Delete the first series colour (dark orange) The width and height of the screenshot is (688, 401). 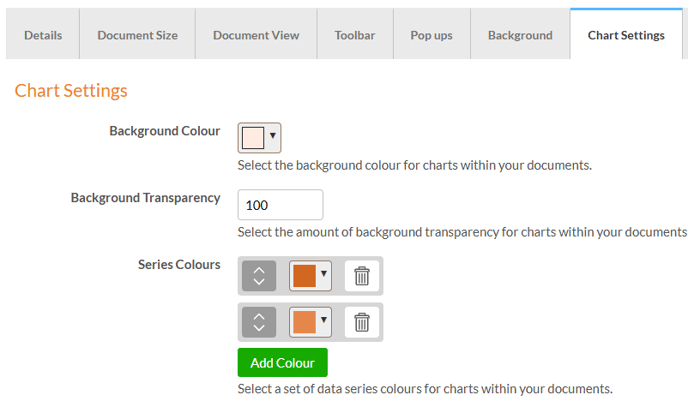362,276
